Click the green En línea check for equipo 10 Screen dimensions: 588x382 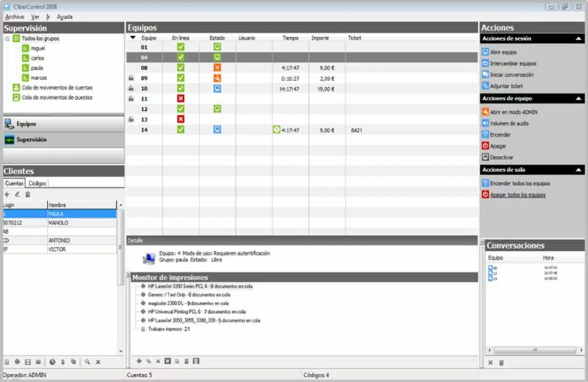coord(180,88)
